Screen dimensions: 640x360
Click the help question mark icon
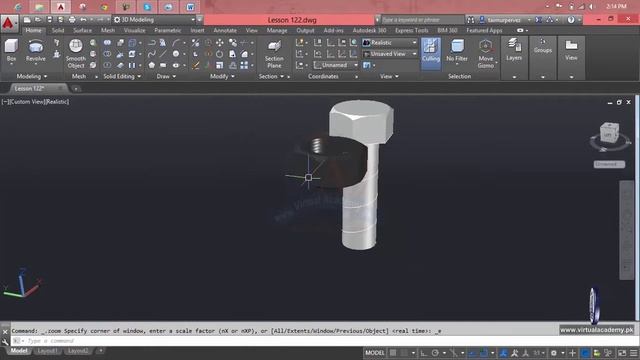(x=571, y=20)
